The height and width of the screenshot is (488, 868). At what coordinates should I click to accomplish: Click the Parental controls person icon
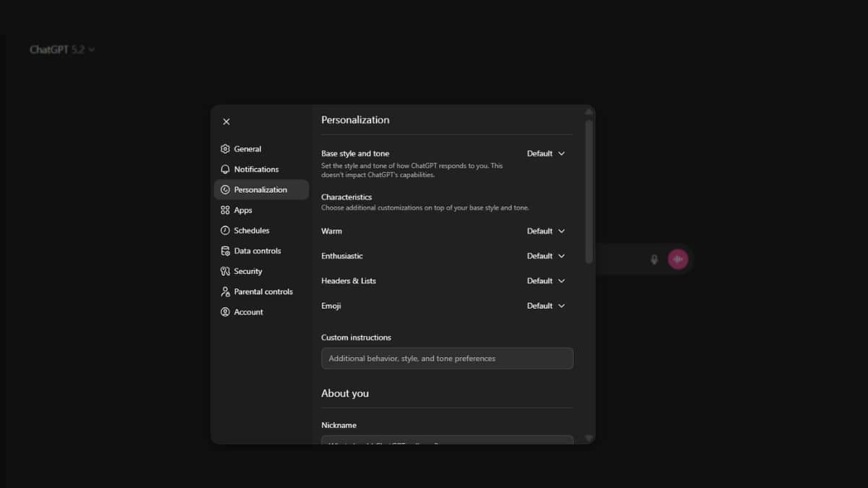tap(225, 292)
